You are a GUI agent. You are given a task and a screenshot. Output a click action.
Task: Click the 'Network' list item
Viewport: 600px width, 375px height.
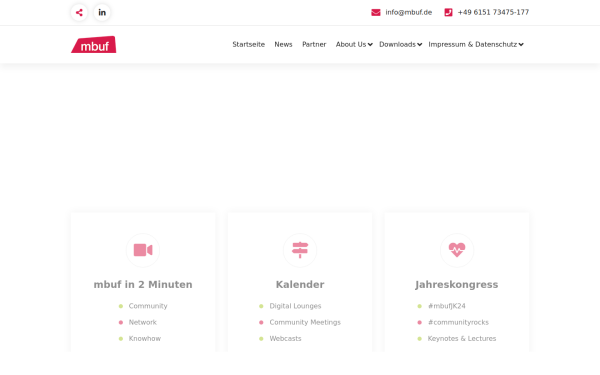tap(143, 322)
